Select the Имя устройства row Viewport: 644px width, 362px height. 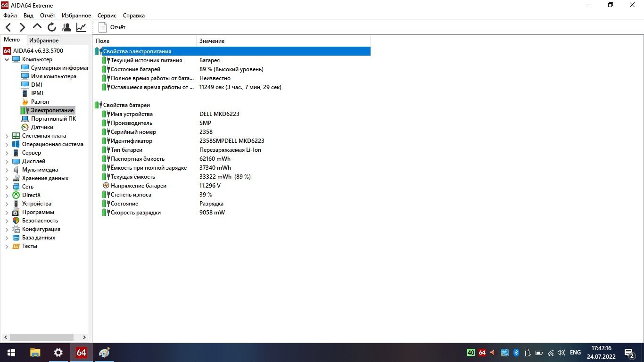(232, 114)
